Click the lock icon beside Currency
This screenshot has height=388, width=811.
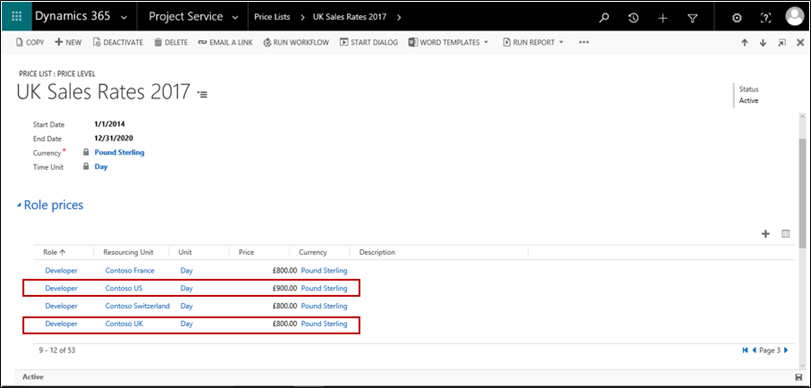(86, 153)
